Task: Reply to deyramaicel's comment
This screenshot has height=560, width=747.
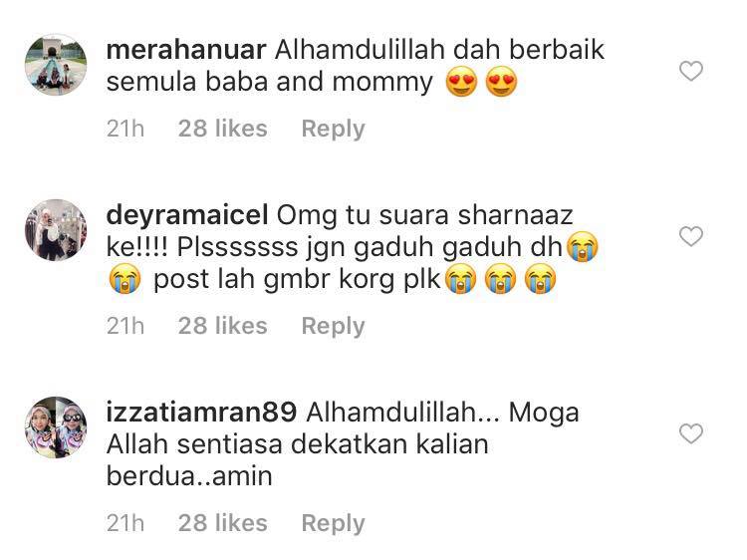Action: 333,327
